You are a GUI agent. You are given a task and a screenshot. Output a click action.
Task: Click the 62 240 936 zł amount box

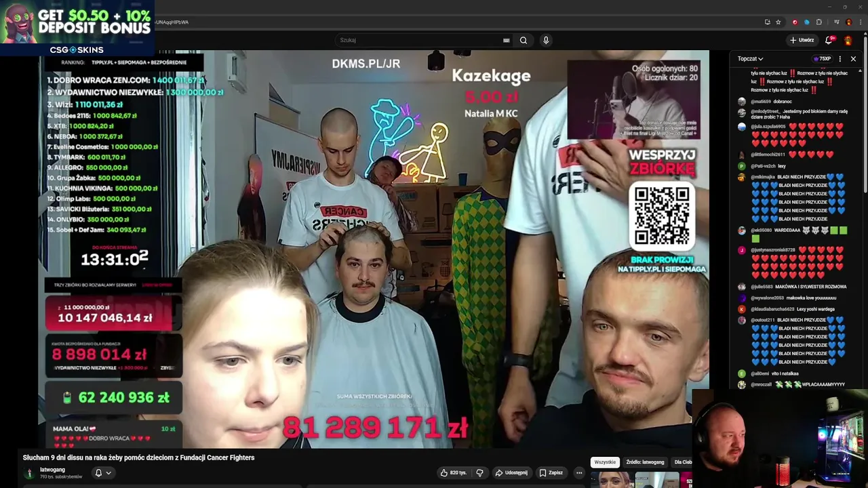coord(114,398)
